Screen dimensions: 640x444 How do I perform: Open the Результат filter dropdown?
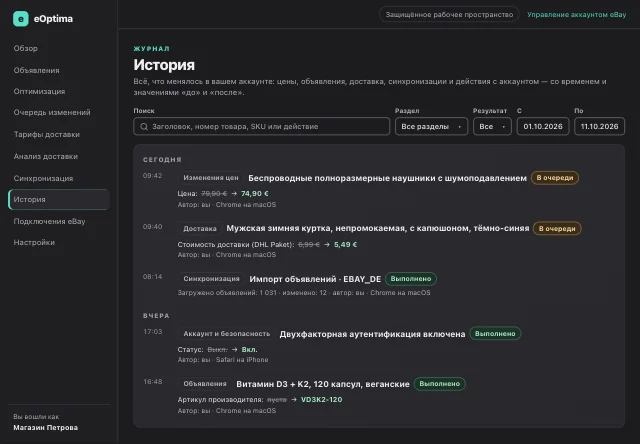(x=492, y=127)
